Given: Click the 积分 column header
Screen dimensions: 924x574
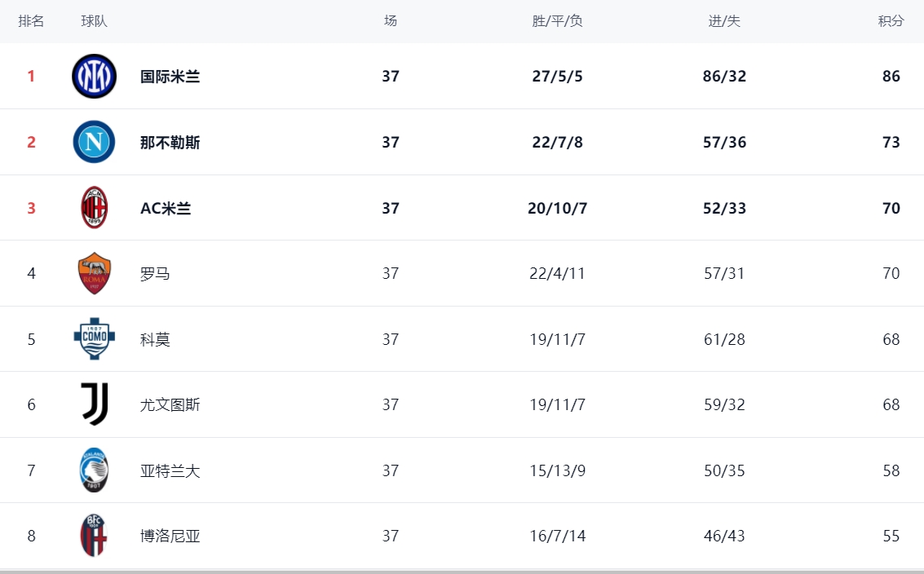Looking at the screenshot, I should coord(891,21).
